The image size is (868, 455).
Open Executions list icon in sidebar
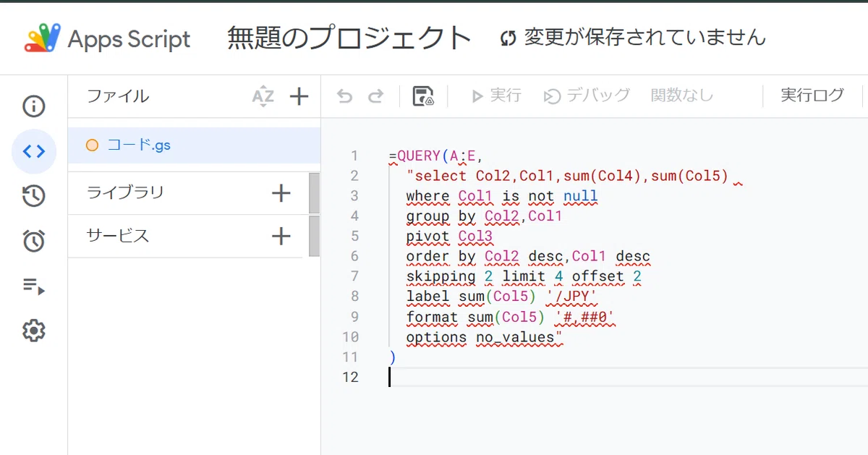[33, 286]
